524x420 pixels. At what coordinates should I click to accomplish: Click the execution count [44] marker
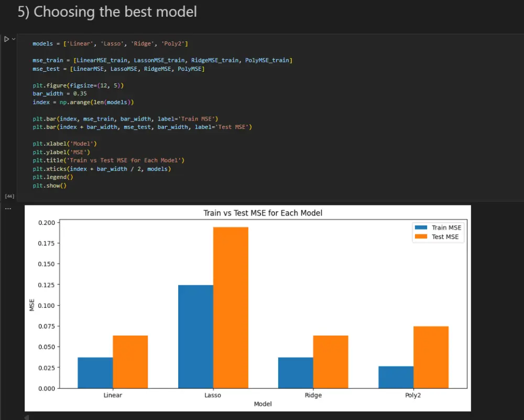pos(9,196)
